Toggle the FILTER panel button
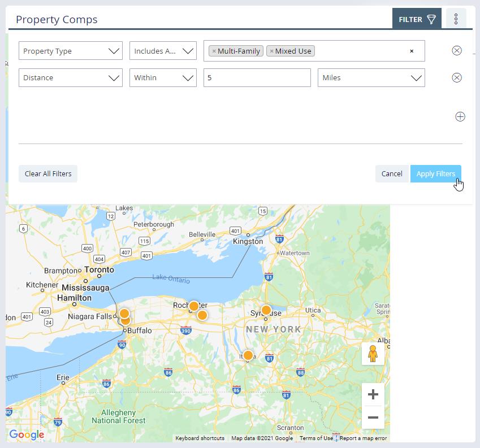480x448 pixels. coord(417,19)
